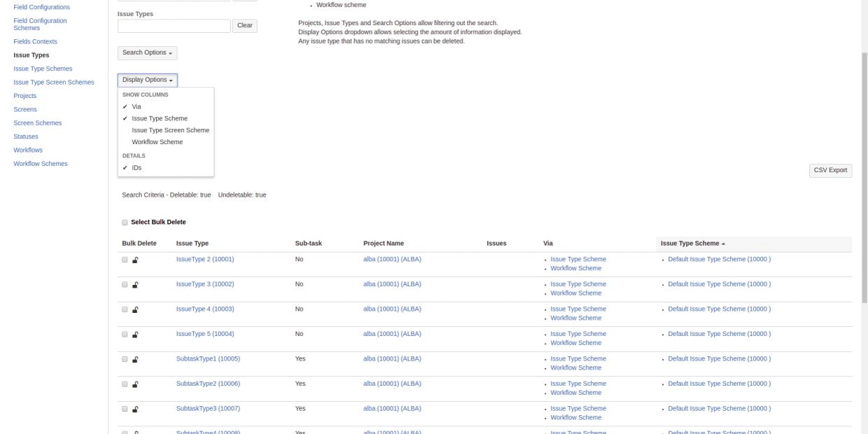Click the unlock icon for SubtaskType1 row

(x=135, y=359)
